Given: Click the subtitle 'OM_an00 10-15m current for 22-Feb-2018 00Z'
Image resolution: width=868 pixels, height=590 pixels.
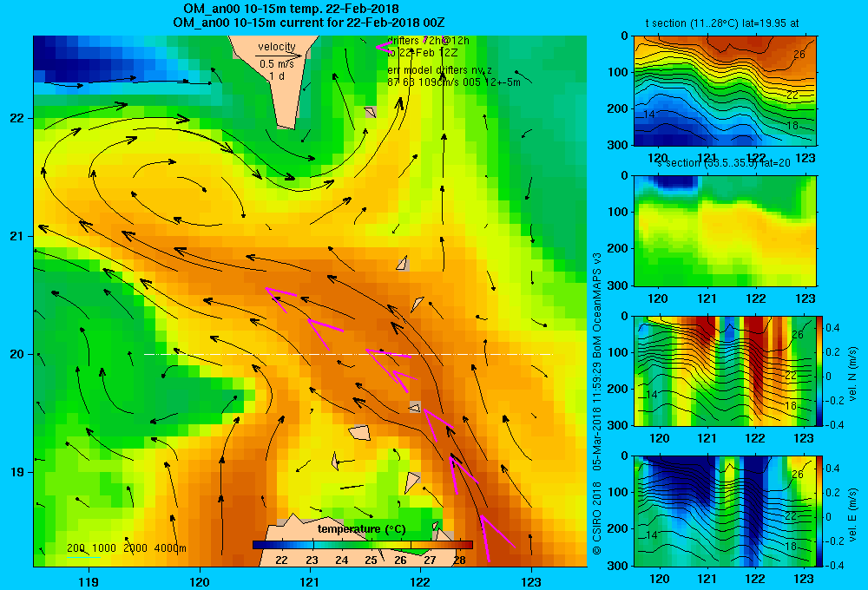Looking at the screenshot, I should [308, 23].
